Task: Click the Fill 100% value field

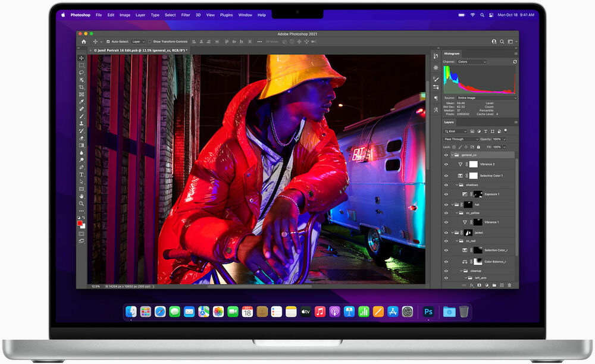Action: (497, 147)
